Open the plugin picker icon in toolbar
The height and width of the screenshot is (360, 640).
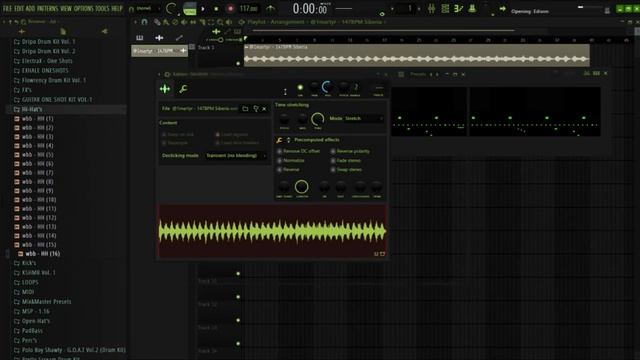click(x=472, y=9)
